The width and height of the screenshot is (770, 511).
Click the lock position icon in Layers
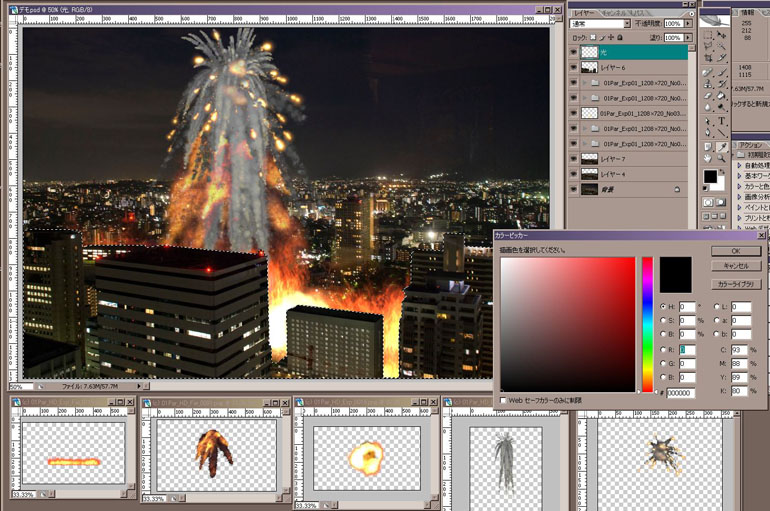click(611, 37)
